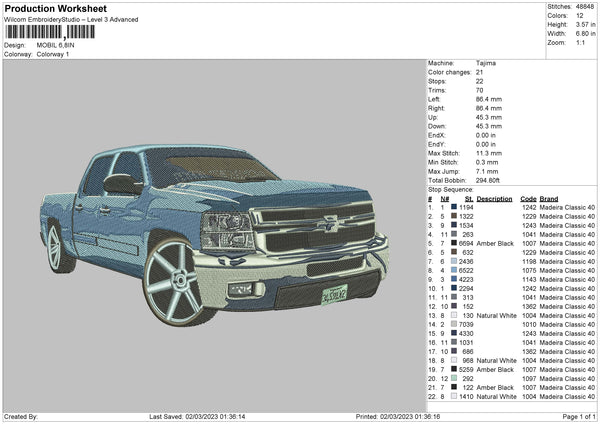The height and width of the screenshot is (424, 600).
Task: Click the Description column header
Action: tap(494, 198)
